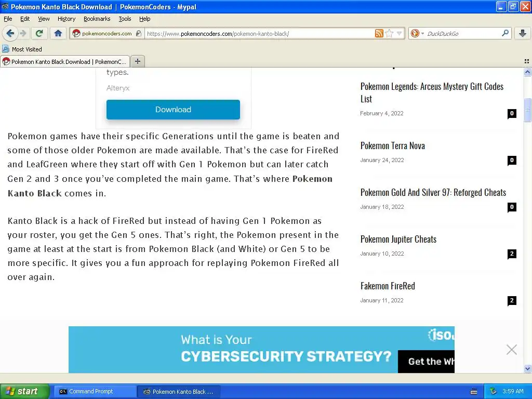532x399 pixels.
Task: Click the January 18, 2022 date text
Action: coord(382,207)
